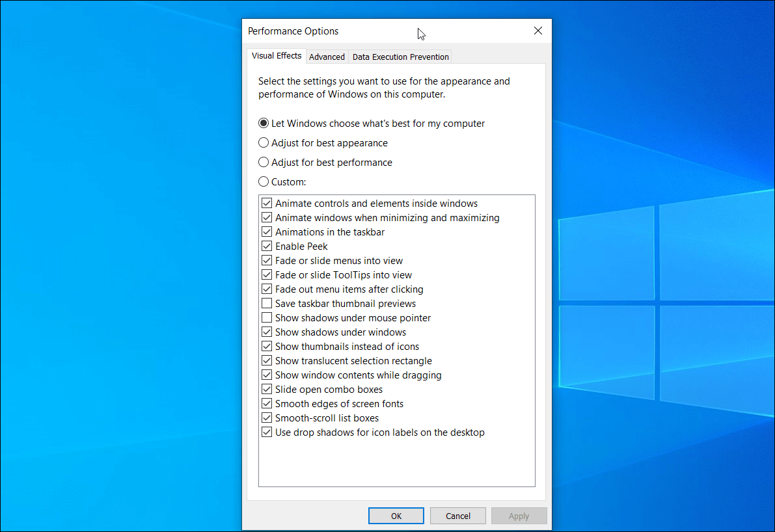The image size is (775, 532).
Task: Click the OK button
Action: pyautogui.click(x=396, y=515)
